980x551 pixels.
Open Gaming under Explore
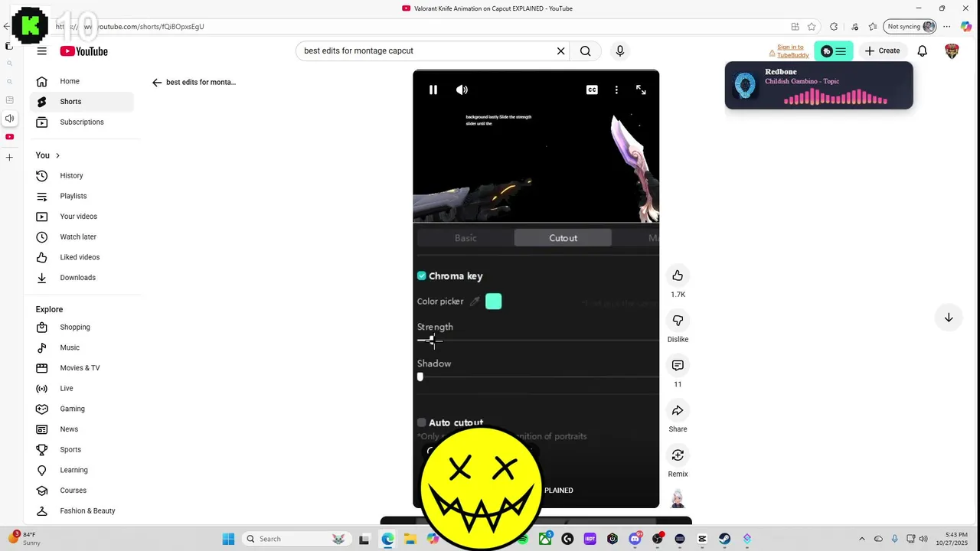[x=82, y=409]
